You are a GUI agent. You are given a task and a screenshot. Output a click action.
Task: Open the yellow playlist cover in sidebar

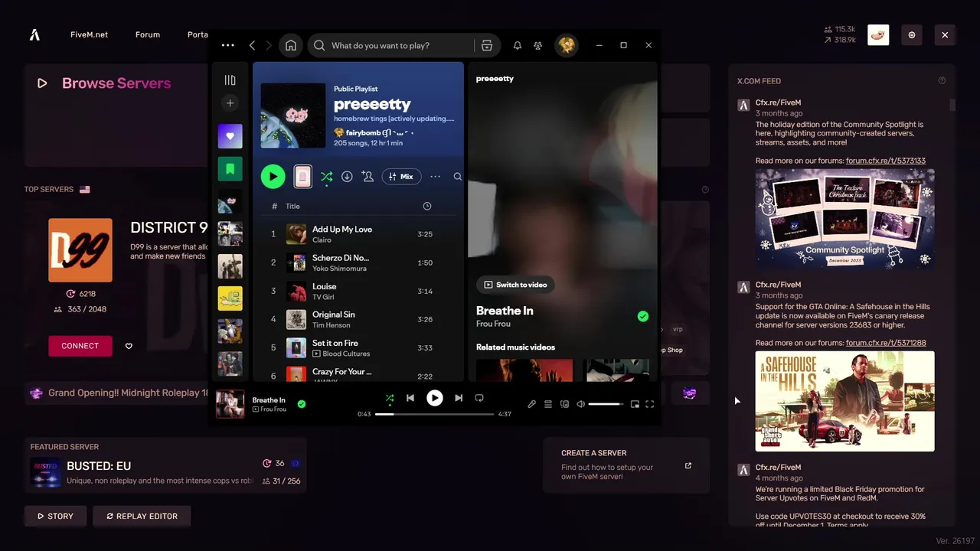pos(230,298)
